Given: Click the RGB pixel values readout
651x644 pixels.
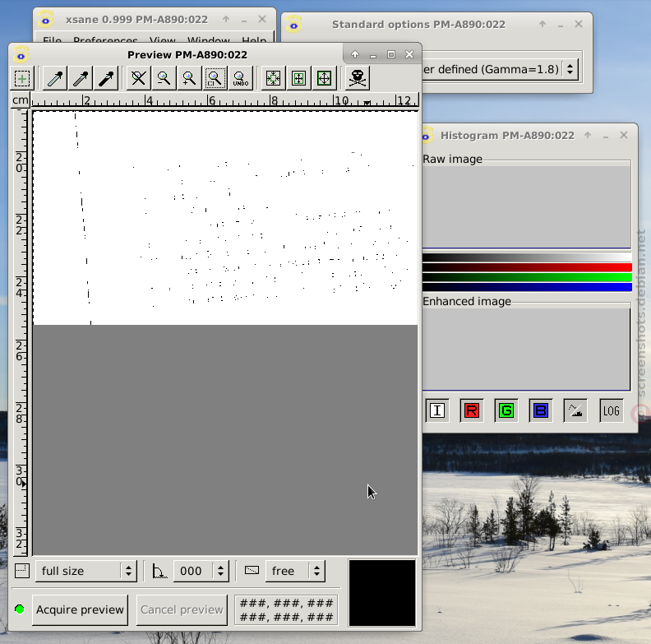Looking at the screenshot, I should tap(286, 609).
